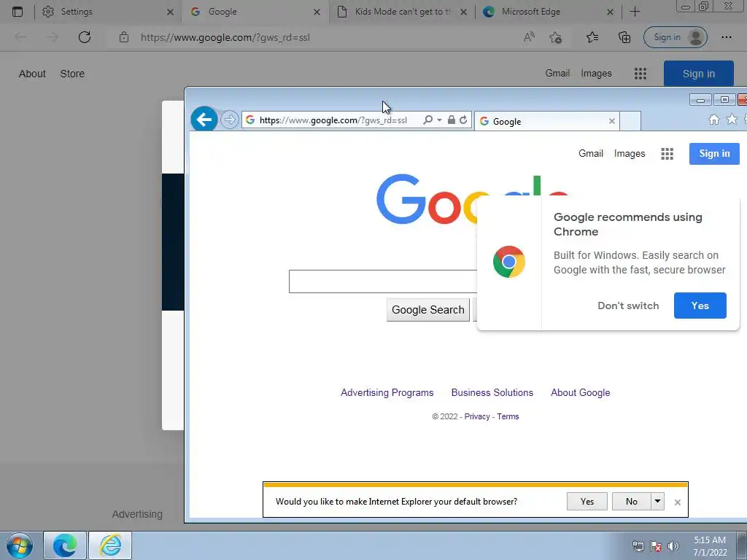Open About link in Edge Google page
747x560 pixels.
click(x=32, y=74)
